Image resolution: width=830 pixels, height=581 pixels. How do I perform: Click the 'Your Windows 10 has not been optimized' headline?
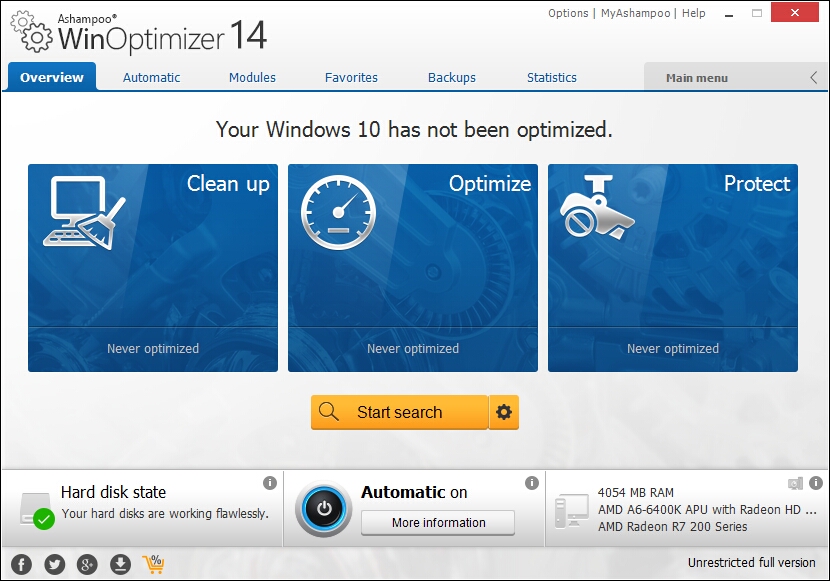pos(414,130)
